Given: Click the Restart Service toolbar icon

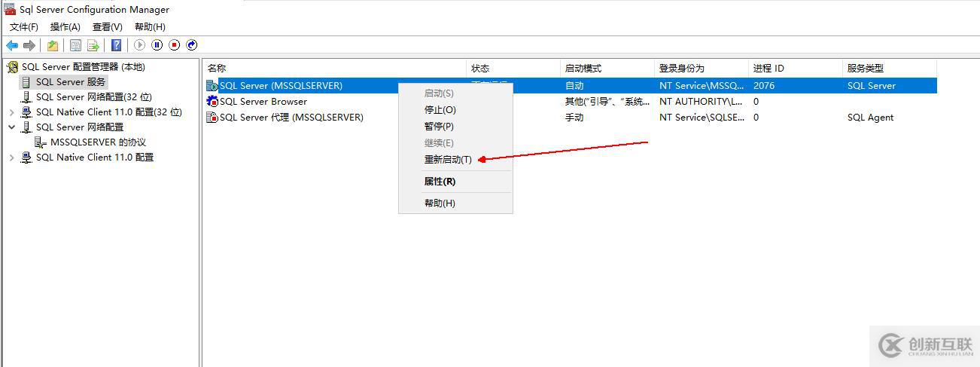Looking at the screenshot, I should [191, 45].
